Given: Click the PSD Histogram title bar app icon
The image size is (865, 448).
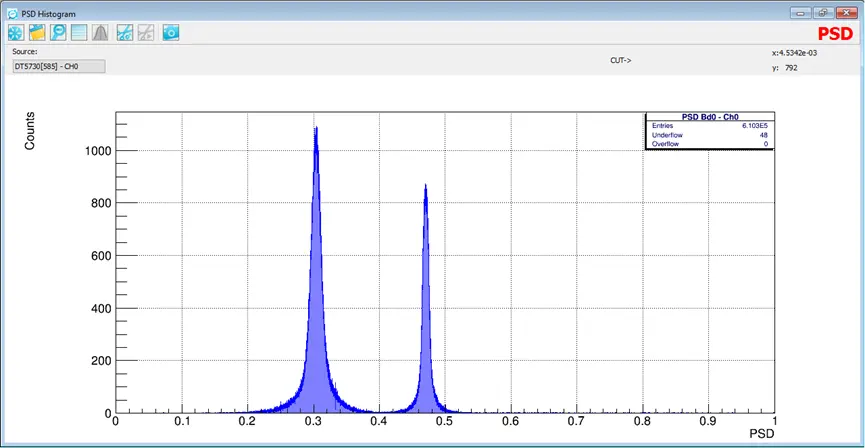Looking at the screenshot, I should pyautogui.click(x=12, y=14).
